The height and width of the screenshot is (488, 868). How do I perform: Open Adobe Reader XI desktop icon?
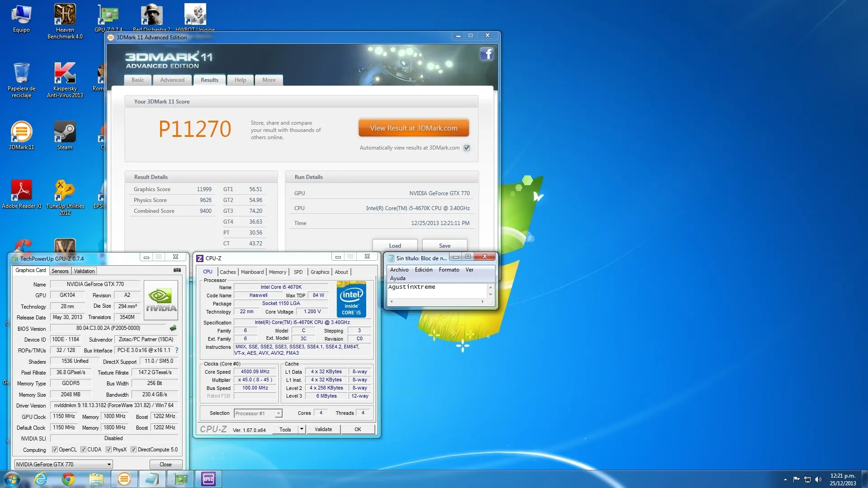21,194
